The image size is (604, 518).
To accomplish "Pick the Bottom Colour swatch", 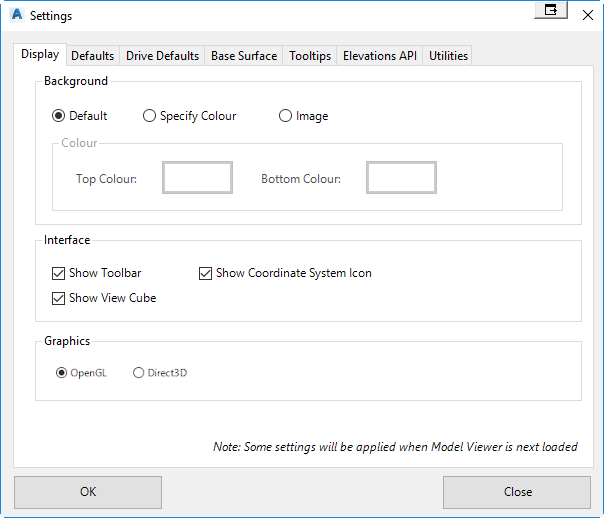I will click(401, 178).
